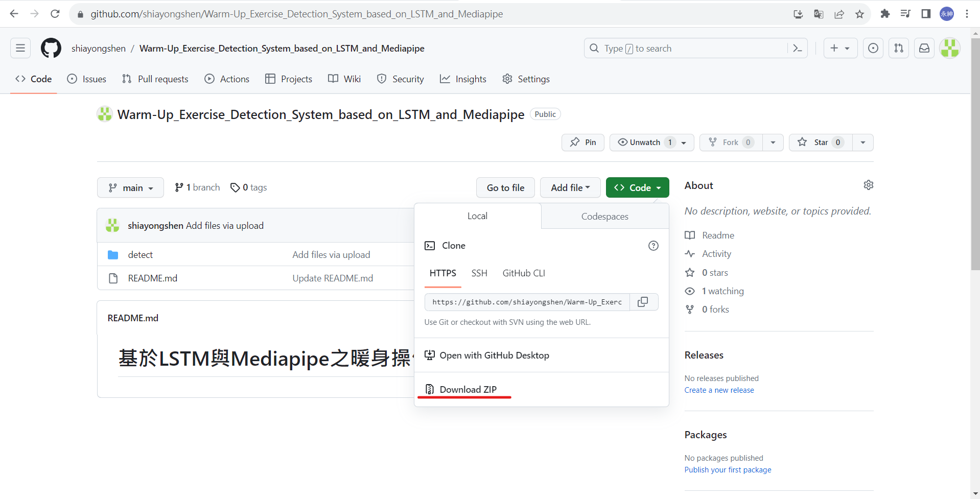Image resolution: width=980 pixels, height=499 pixels.
Task: Click the Create a new release link
Action: pyautogui.click(x=719, y=390)
